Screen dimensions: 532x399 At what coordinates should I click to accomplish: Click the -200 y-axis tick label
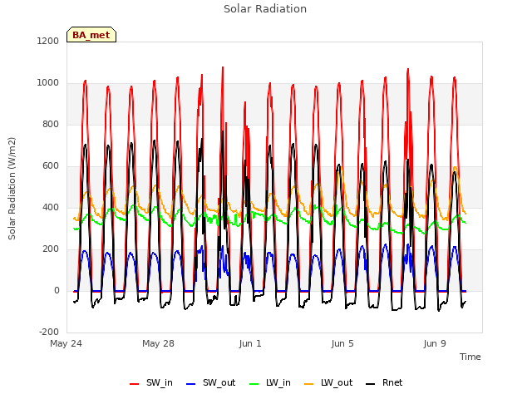49,332
